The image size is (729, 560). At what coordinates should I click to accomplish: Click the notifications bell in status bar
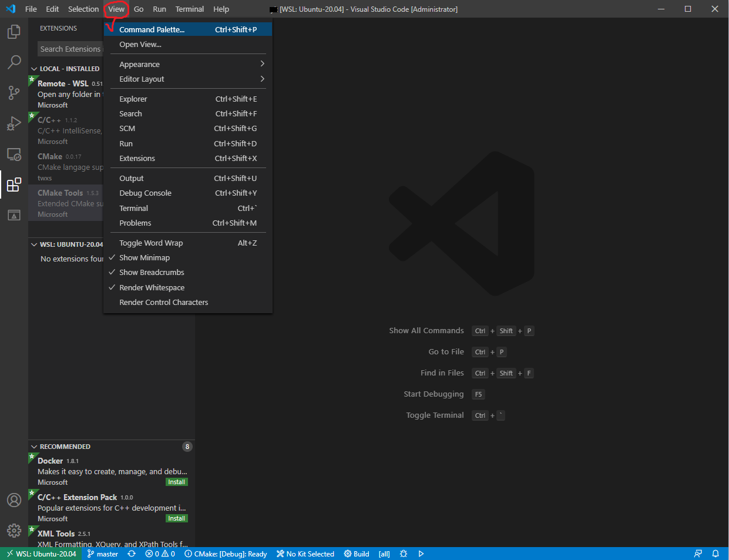(x=715, y=554)
